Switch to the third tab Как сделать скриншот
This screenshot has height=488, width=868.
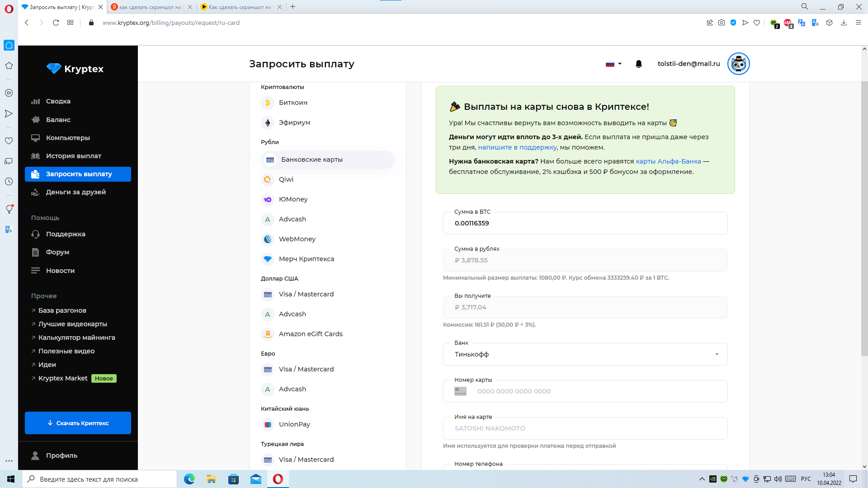tap(241, 7)
